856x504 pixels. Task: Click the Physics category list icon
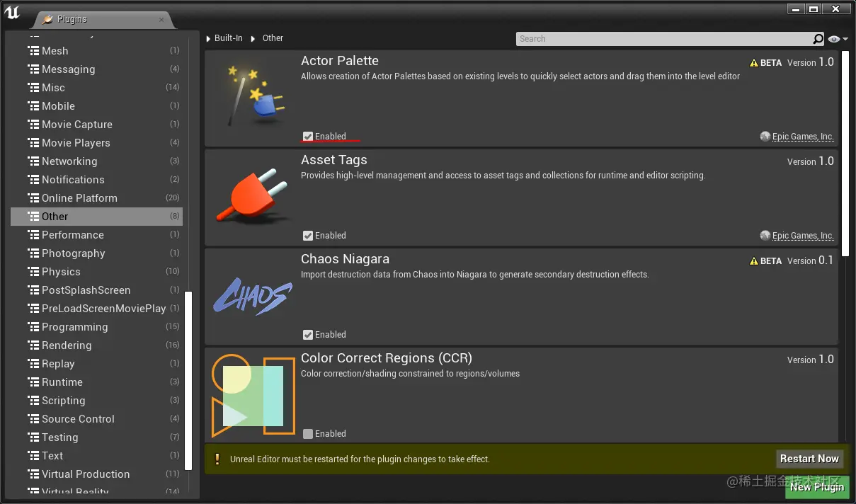point(33,272)
